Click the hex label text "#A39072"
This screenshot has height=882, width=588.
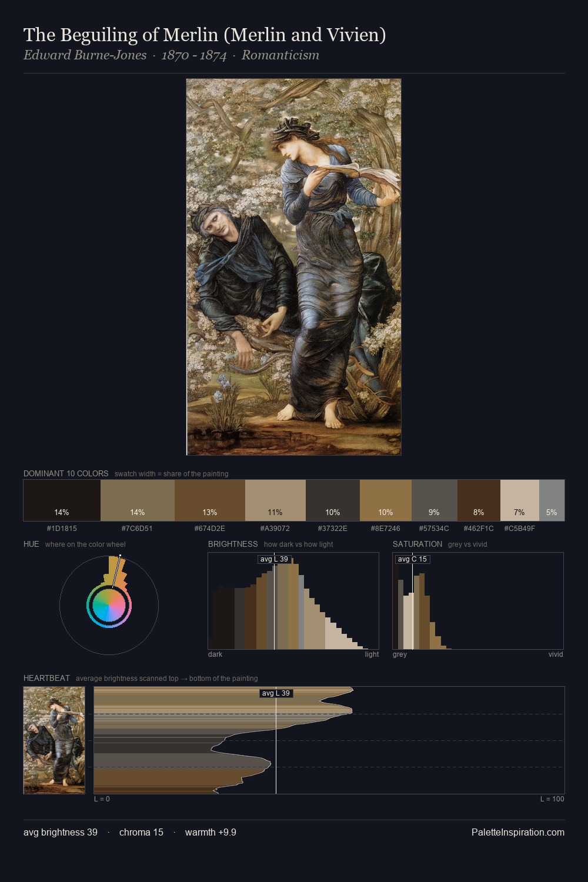coord(275,529)
